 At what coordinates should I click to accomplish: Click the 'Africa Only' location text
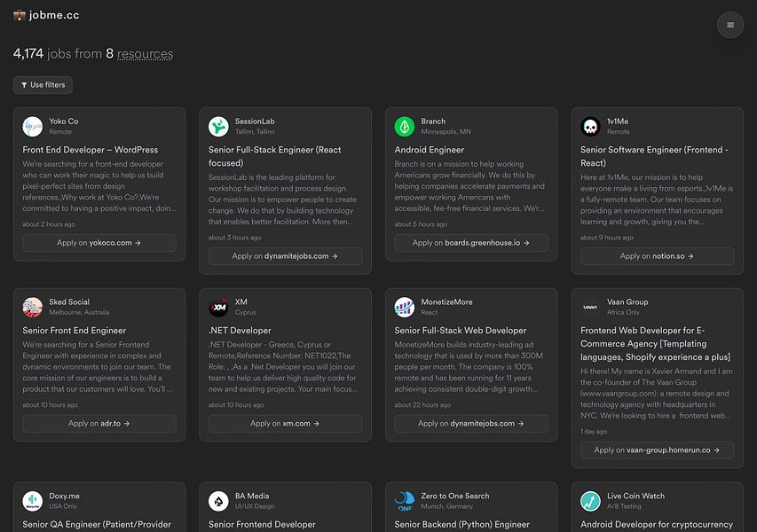(623, 312)
